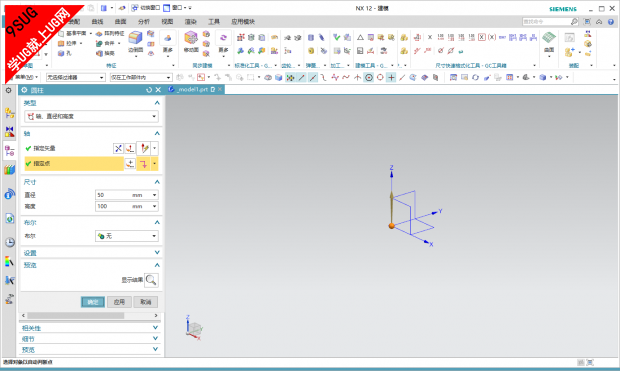Open the History clock icon

click(9, 242)
